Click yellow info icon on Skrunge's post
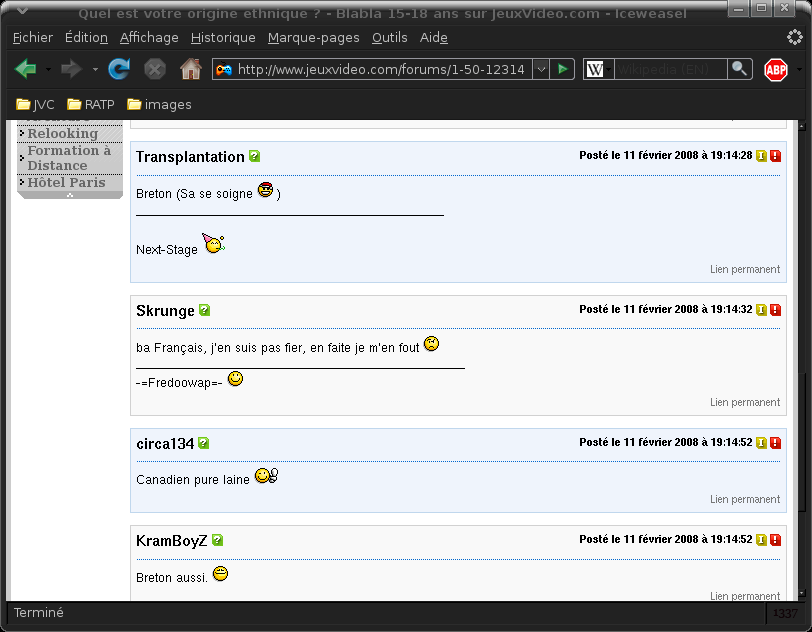 (761, 310)
